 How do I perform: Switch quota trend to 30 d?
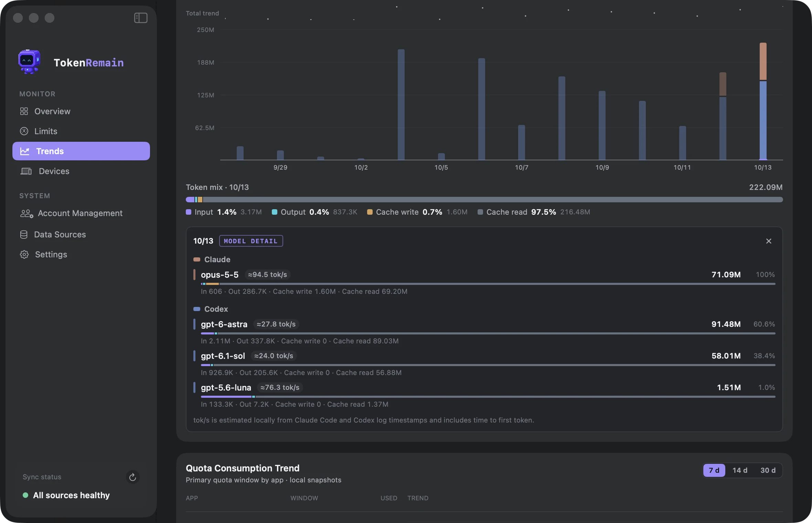point(768,470)
